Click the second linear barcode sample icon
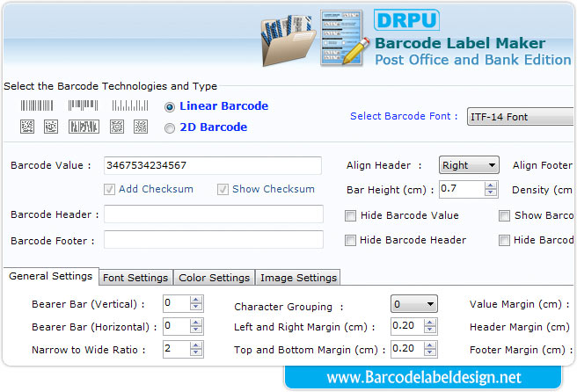The image size is (577, 392). coord(84,105)
